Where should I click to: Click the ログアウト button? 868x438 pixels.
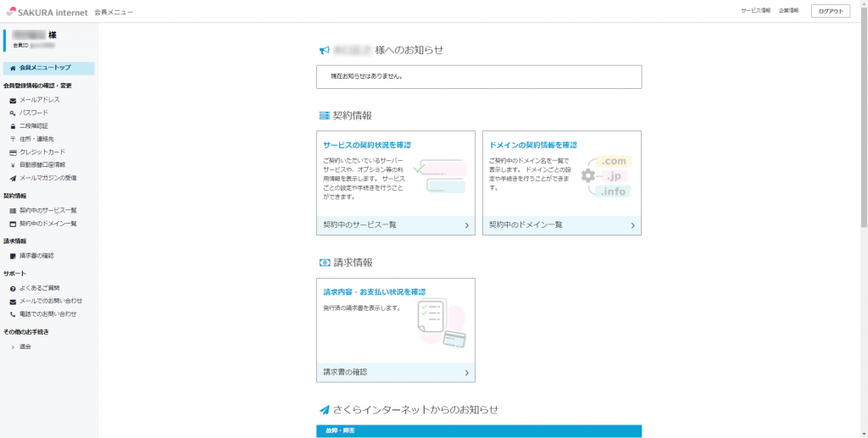click(x=831, y=11)
